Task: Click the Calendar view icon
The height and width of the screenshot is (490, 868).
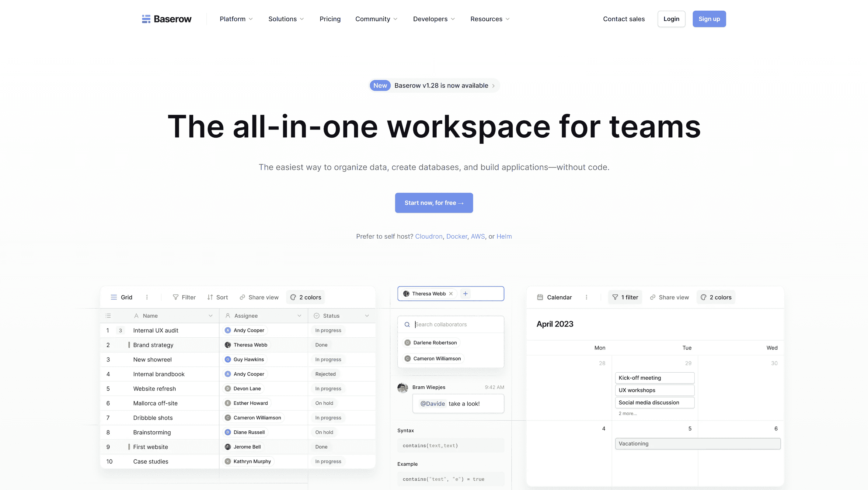Action: [540, 297]
